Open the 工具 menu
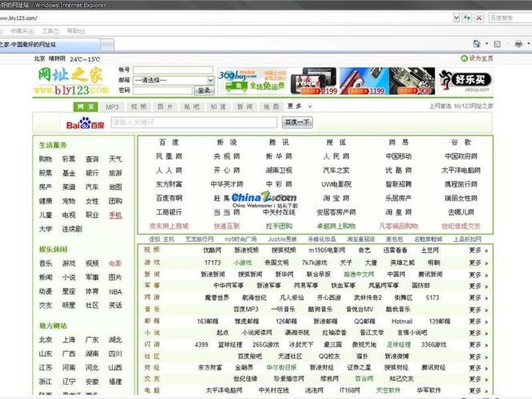 tap(51, 31)
